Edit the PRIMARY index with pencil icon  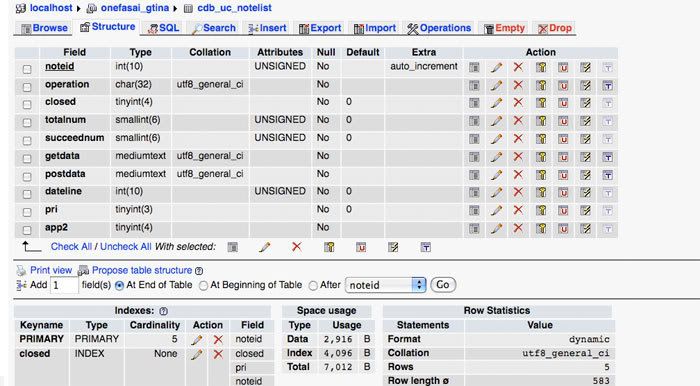point(196,340)
